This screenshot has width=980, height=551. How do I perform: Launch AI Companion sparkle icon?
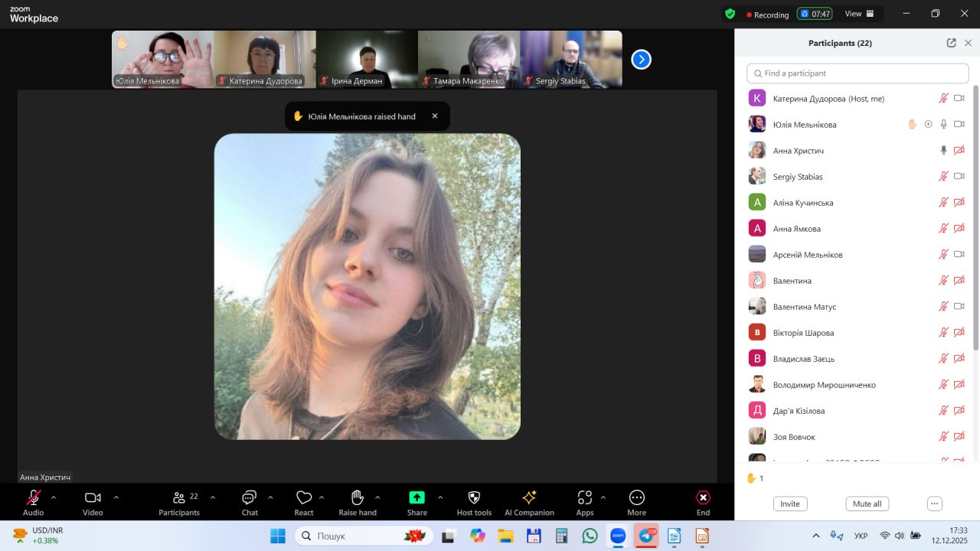click(529, 498)
